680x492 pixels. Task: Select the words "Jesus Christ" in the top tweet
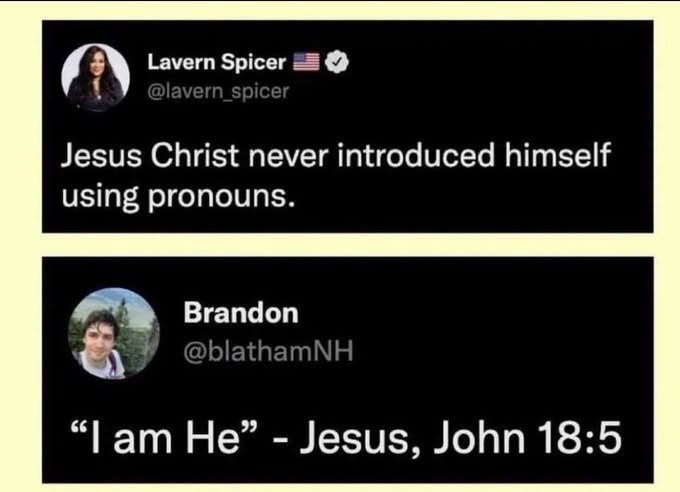point(150,155)
